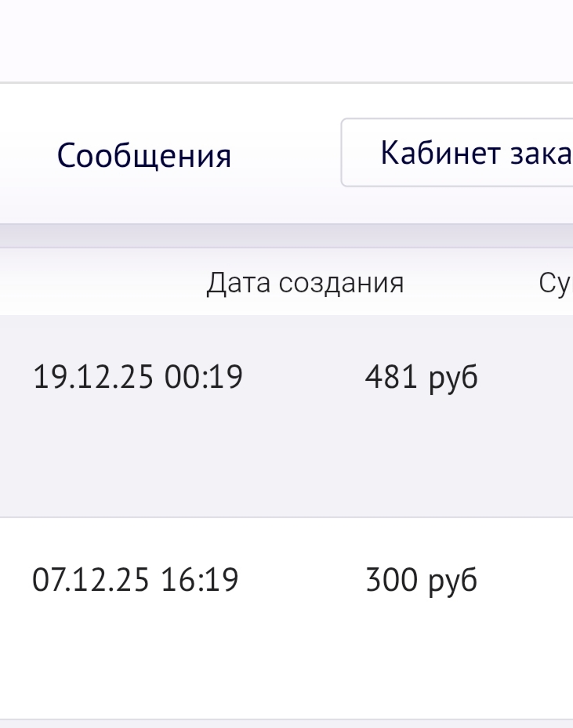Viewport: 573px width, 728px height.
Task: Click the empty header cell left of Дата создания
Action: (94, 283)
